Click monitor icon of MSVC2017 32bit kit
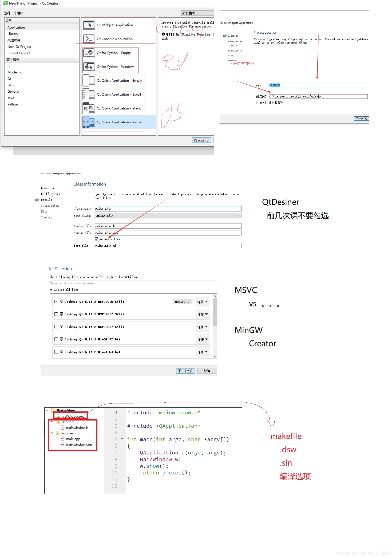The width and height of the screenshot is (392, 558). pos(61,314)
